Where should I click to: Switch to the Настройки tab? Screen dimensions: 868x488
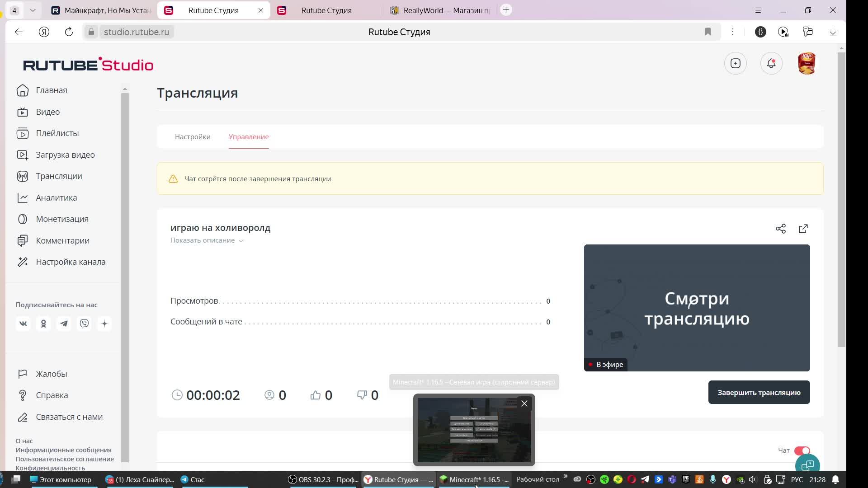(193, 136)
